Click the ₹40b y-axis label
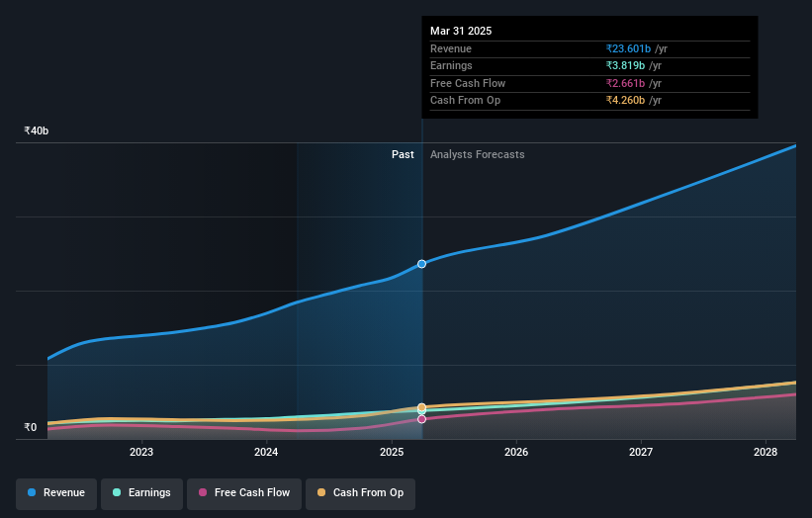 37,130
